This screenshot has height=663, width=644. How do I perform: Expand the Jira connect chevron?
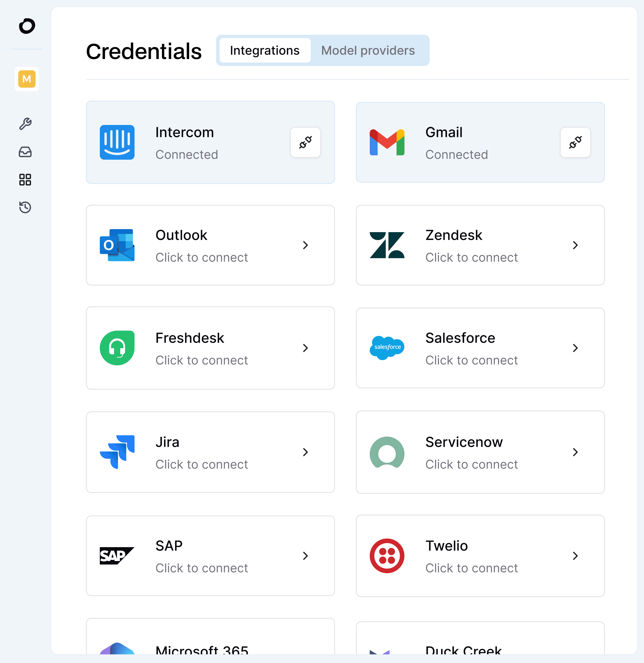(305, 452)
